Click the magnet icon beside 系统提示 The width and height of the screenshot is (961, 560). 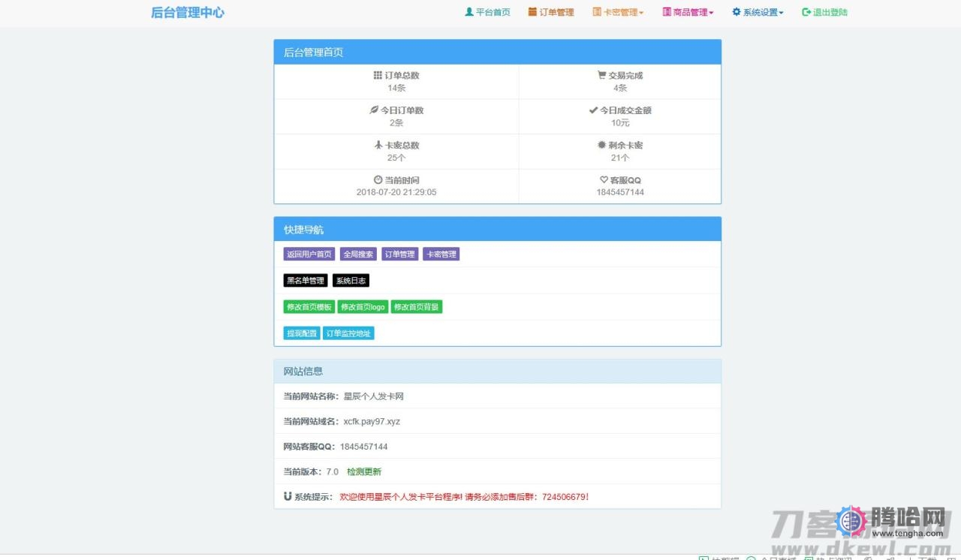click(x=288, y=496)
